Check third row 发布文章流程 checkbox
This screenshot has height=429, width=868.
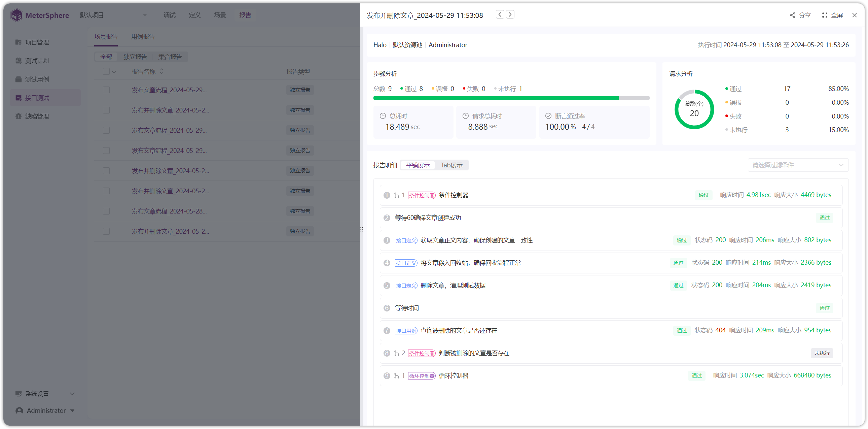[x=106, y=131]
